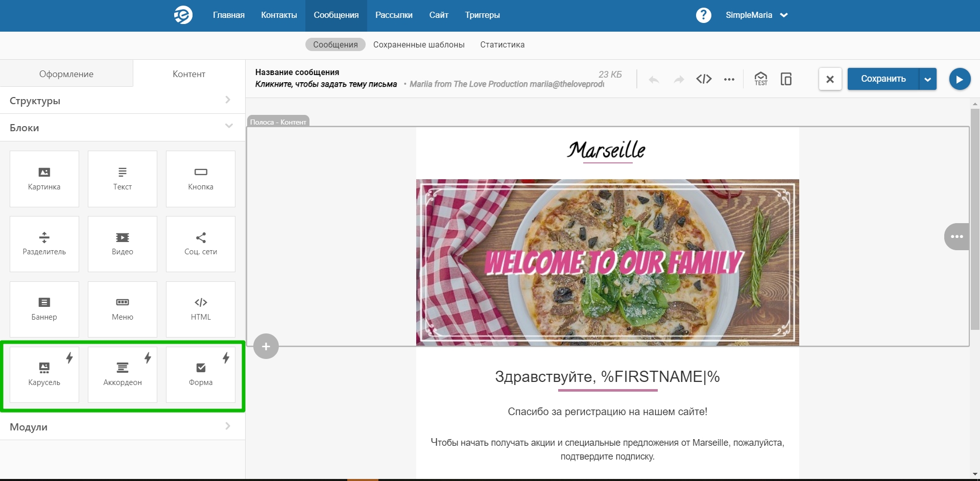Open the Контакты menu

[279, 15]
